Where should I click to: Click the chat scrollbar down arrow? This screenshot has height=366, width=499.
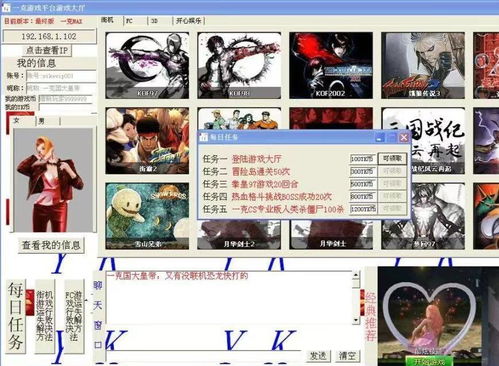click(x=356, y=320)
